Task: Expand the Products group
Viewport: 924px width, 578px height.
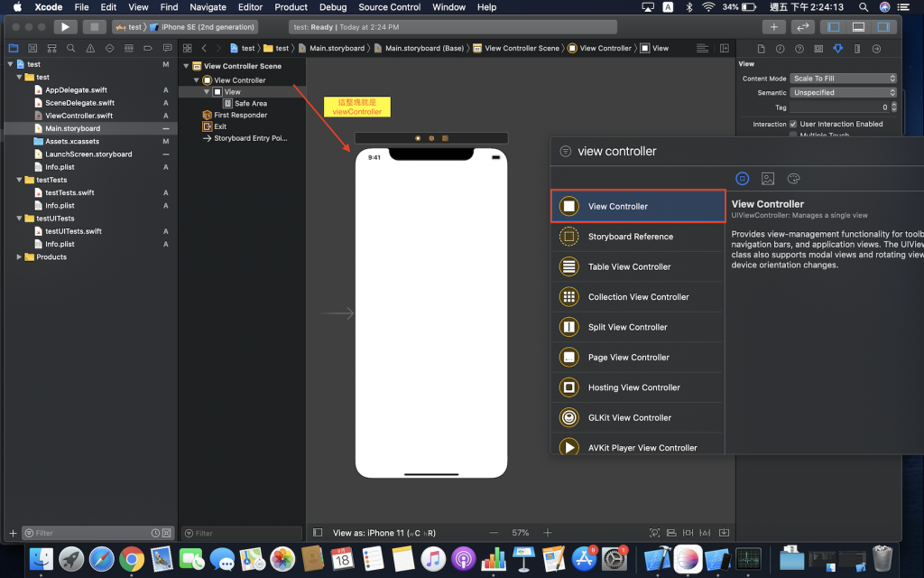Action: point(19,257)
